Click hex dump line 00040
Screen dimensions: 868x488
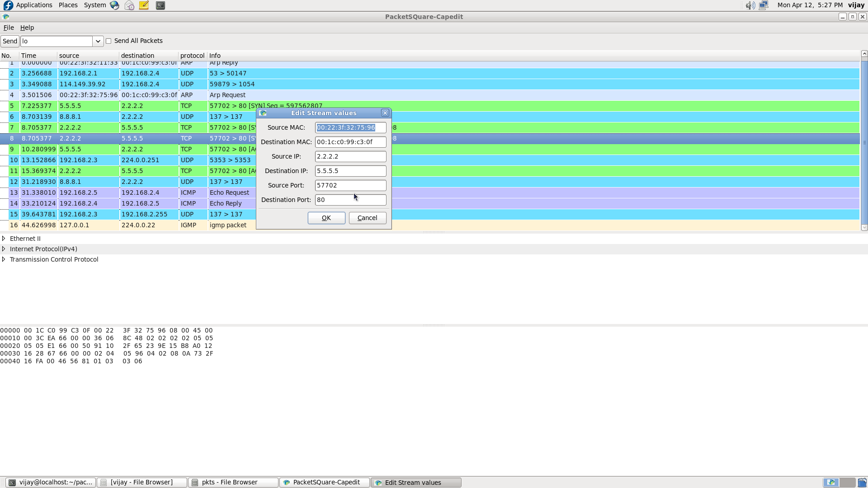[71, 361]
